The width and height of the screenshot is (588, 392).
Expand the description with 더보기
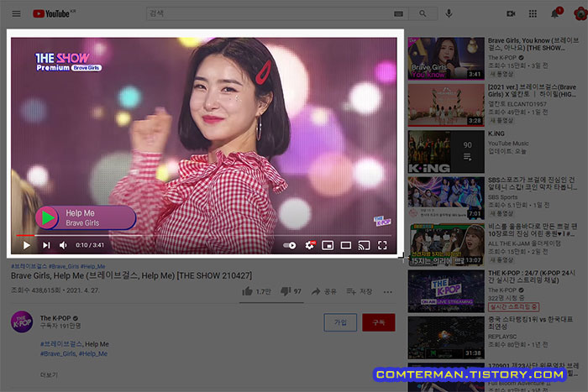click(x=49, y=374)
